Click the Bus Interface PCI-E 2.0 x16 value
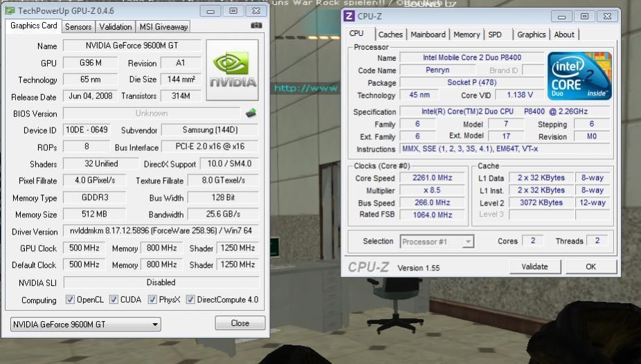The height and width of the screenshot is (364, 641). click(x=210, y=147)
